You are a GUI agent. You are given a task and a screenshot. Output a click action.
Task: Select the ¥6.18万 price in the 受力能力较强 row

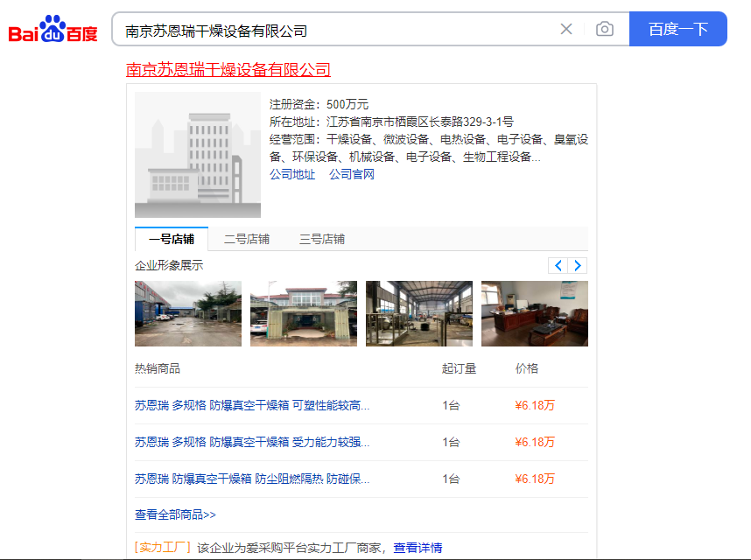[535, 442]
